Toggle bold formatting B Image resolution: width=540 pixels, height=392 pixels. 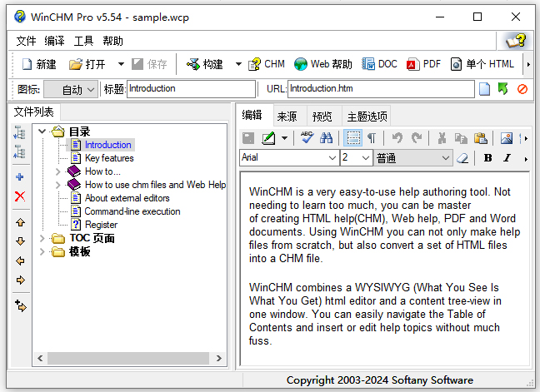point(488,158)
